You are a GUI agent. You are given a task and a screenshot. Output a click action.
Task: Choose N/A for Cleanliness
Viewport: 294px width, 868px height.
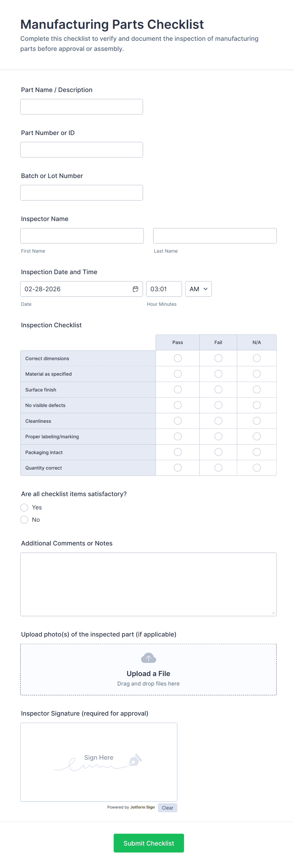click(x=256, y=421)
